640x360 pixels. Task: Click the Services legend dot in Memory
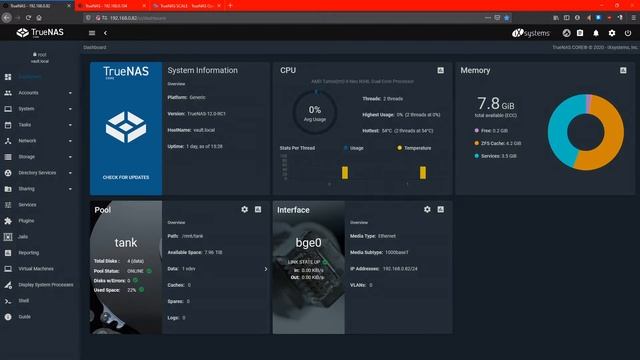click(476, 156)
